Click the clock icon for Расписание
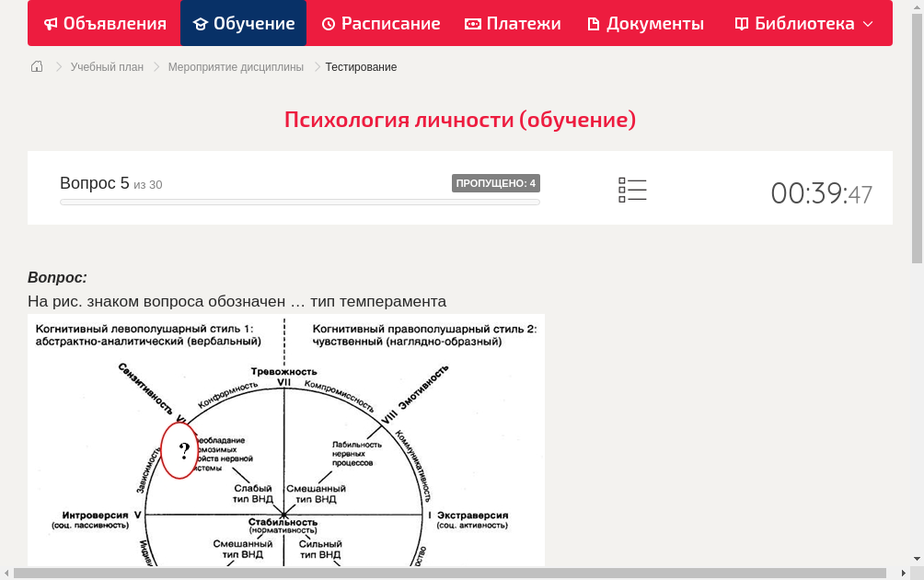This screenshot has height=580, width=924. [329, 23]
